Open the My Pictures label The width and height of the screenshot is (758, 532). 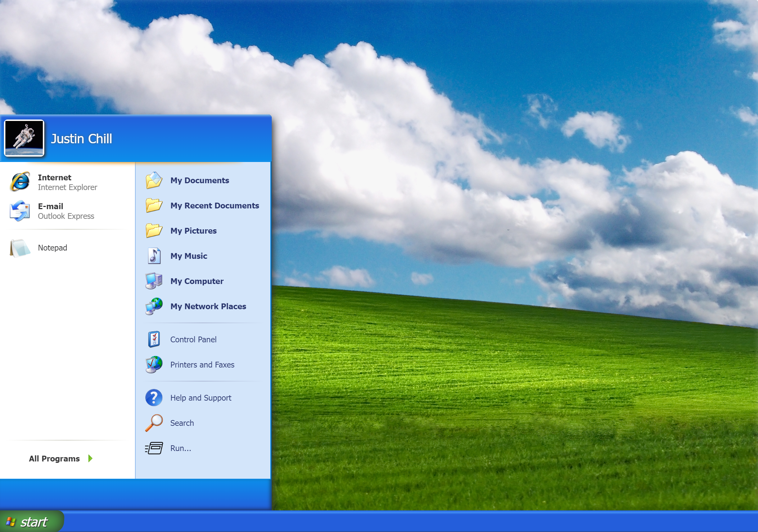tap(194, 231)
